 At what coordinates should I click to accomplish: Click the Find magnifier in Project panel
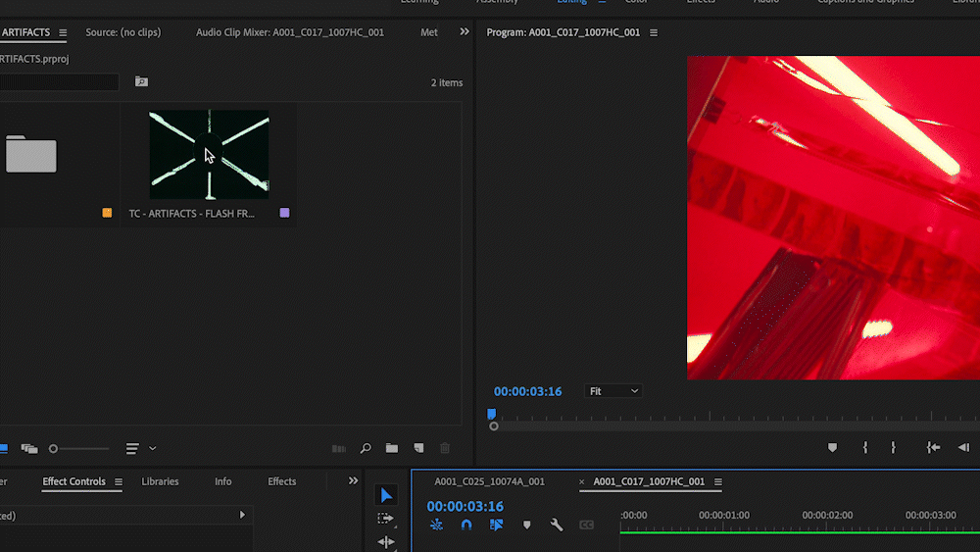[366, 448]
